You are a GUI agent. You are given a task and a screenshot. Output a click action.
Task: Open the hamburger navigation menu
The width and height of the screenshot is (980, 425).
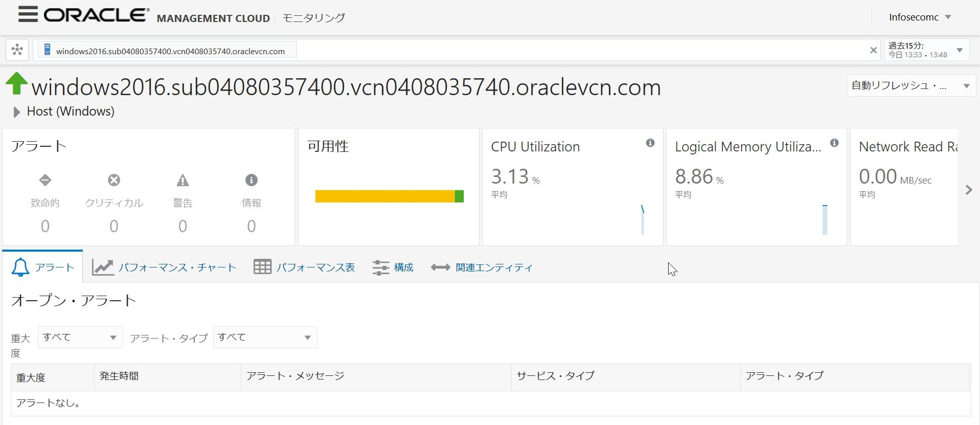28,14
